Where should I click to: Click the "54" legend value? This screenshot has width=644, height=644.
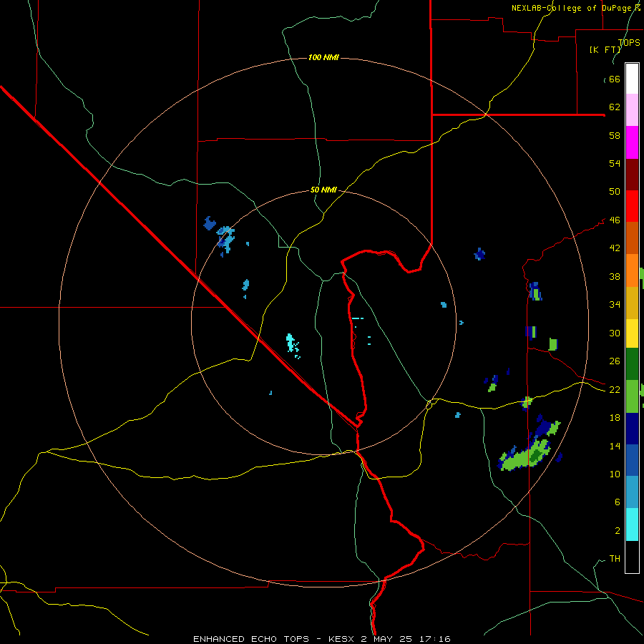click(615, 163)
